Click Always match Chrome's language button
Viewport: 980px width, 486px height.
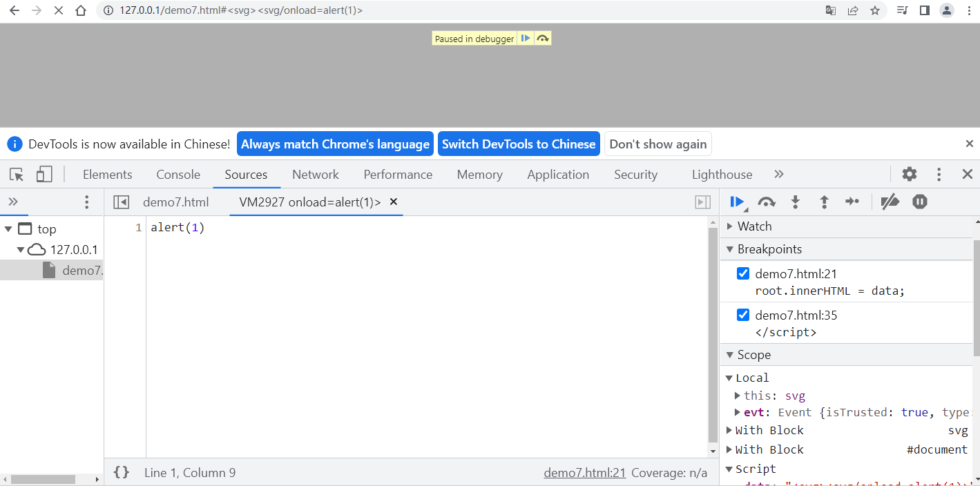(335, 144)
